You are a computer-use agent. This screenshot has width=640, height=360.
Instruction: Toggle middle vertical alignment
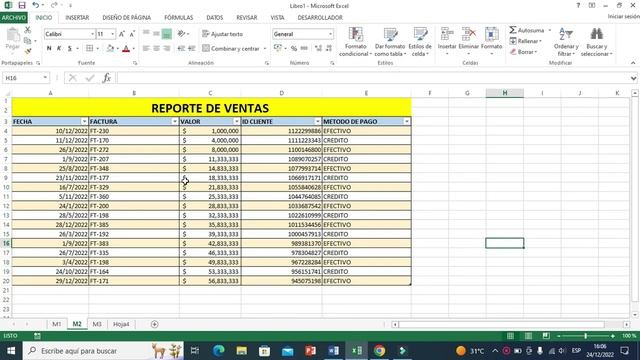point(156,34)
